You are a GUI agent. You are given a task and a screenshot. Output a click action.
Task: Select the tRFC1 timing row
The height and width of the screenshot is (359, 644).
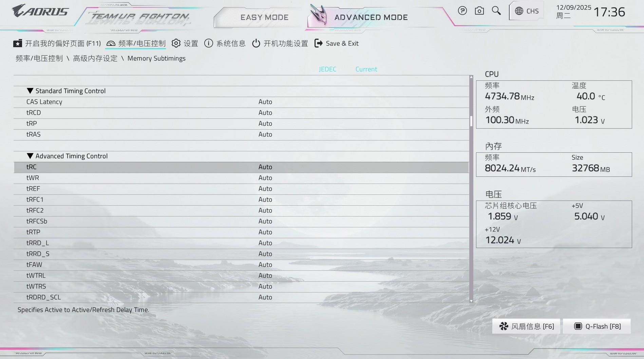pyautogui.click(x=35, y=200)
